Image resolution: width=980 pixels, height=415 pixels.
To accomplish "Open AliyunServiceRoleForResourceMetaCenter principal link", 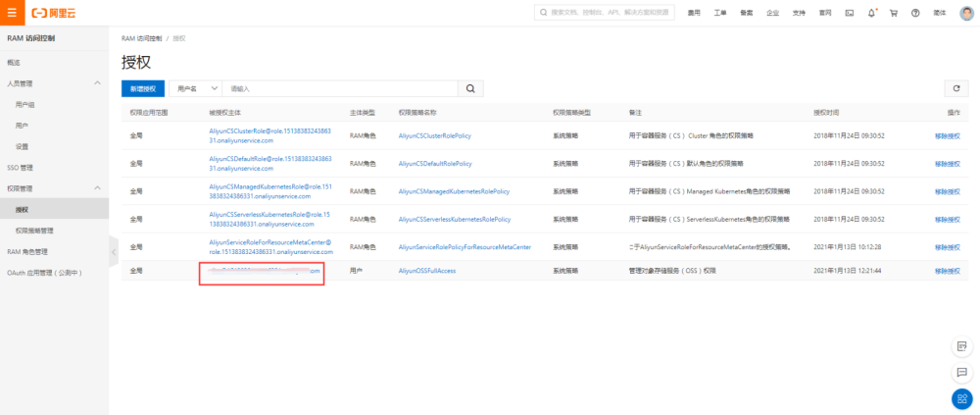I will click(271, 246).
